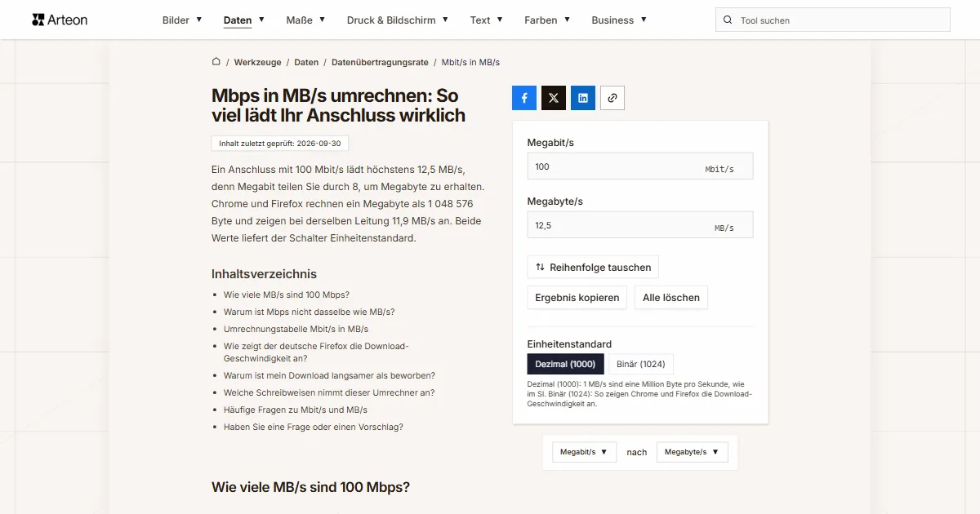The image size is (980, 514).
Task: Share page on LinkedIn
Action: click(x=583, y=98)
